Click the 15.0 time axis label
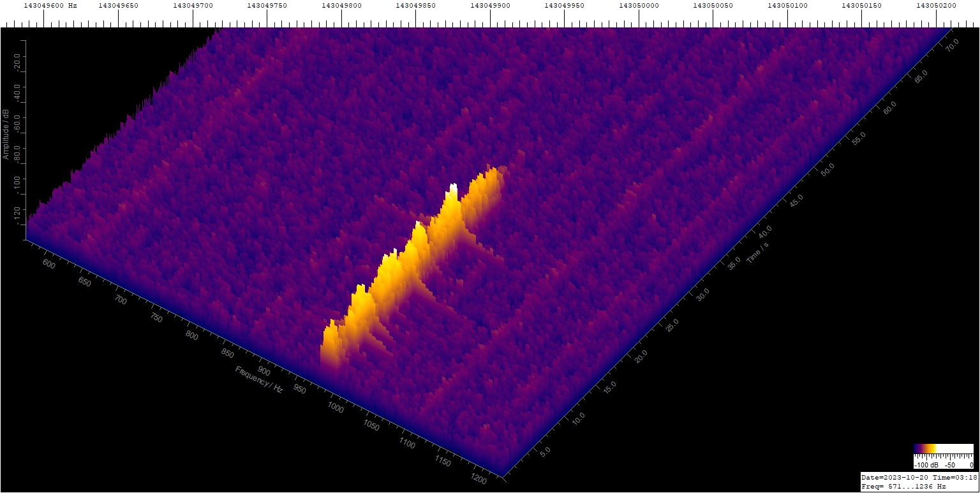980x493 pixels. [609, 388]
